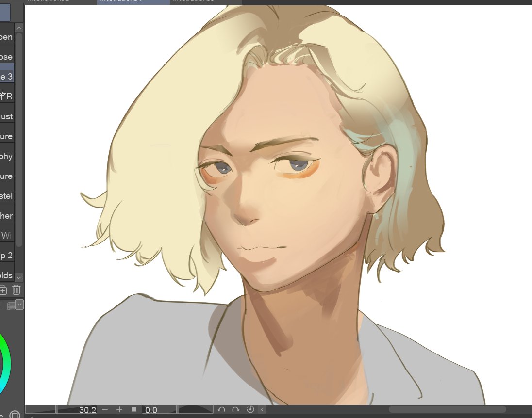Click the sub tool list scroll-down arrow
This screenshot has width=532, height=418.
click(x=19, y=277)
